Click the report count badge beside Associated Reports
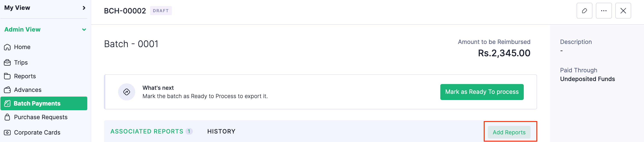Viewport: 644px width, 142px height. 189,131
